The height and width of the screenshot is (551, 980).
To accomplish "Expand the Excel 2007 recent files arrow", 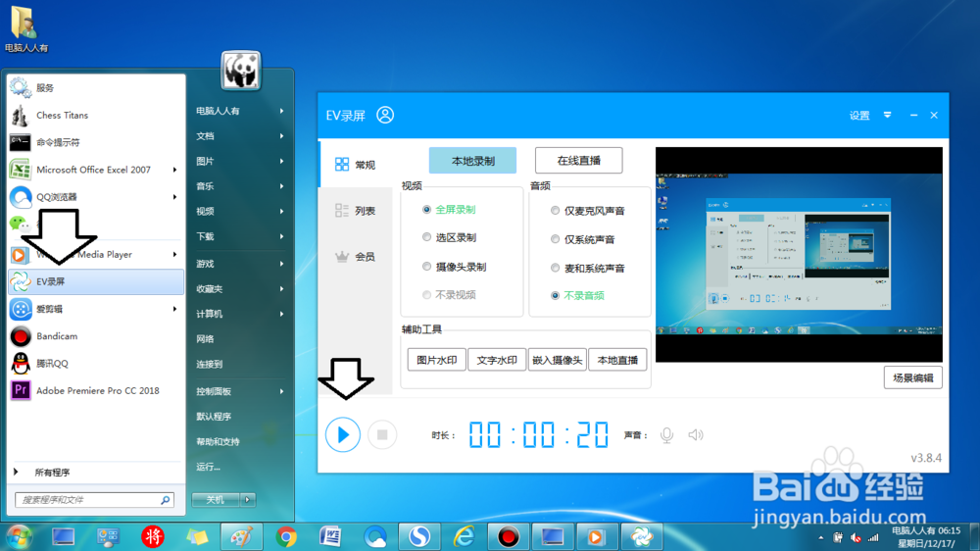I will click(x=174, y=170).
